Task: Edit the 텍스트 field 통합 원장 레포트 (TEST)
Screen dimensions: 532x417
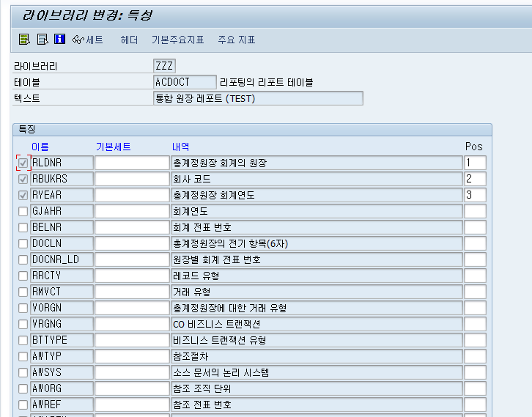Action: point(258,98)
